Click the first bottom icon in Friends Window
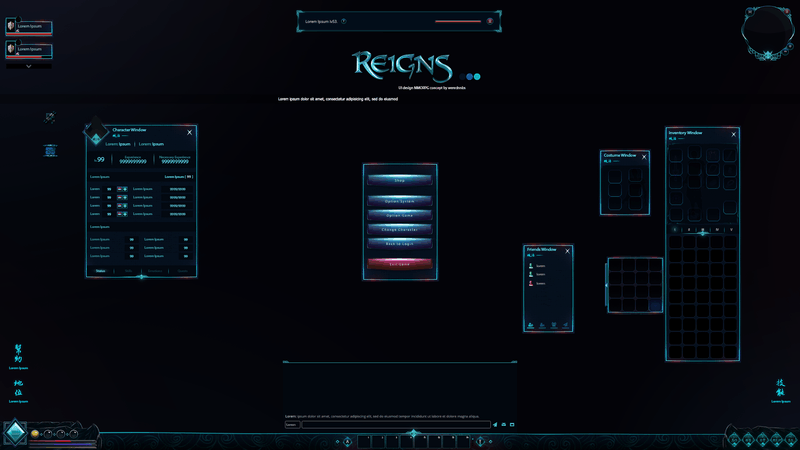Viewport: 800px width, 450px height. click(531, 325)
